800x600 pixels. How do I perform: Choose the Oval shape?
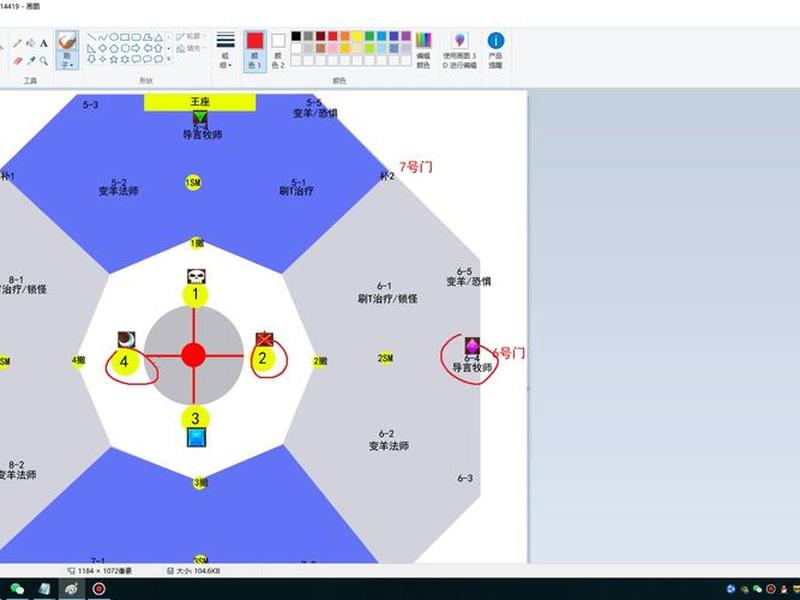tap(114, 37)
